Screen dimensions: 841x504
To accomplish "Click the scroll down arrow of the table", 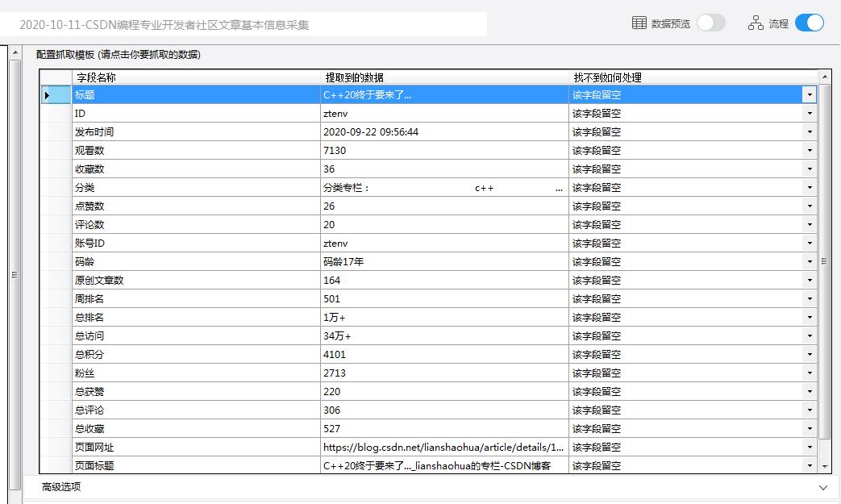I will [x=824, y=466].
